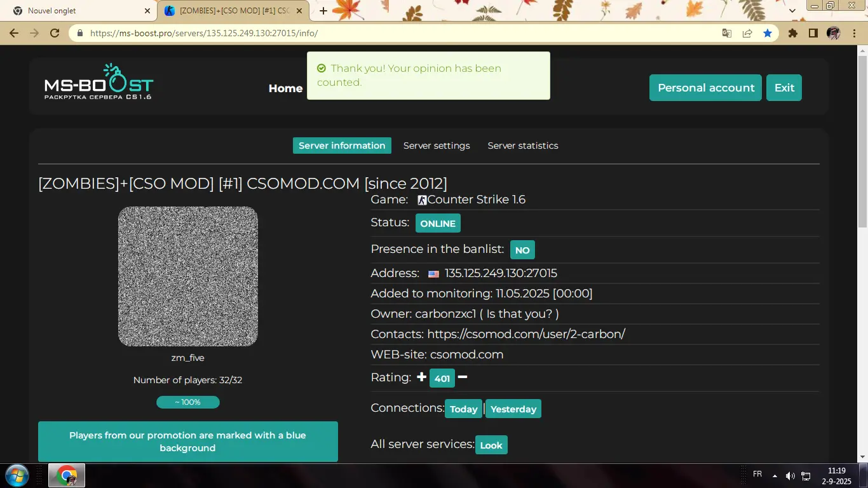Open the browser side panel
Screen dimensions: 868x488
pyautogui.click(x=813, y=33)
